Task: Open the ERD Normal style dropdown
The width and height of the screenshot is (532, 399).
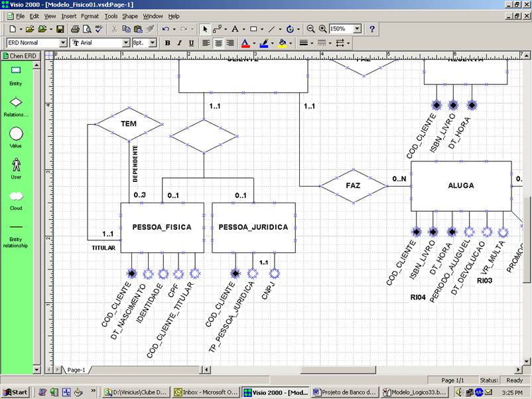Action: [63, 43]
